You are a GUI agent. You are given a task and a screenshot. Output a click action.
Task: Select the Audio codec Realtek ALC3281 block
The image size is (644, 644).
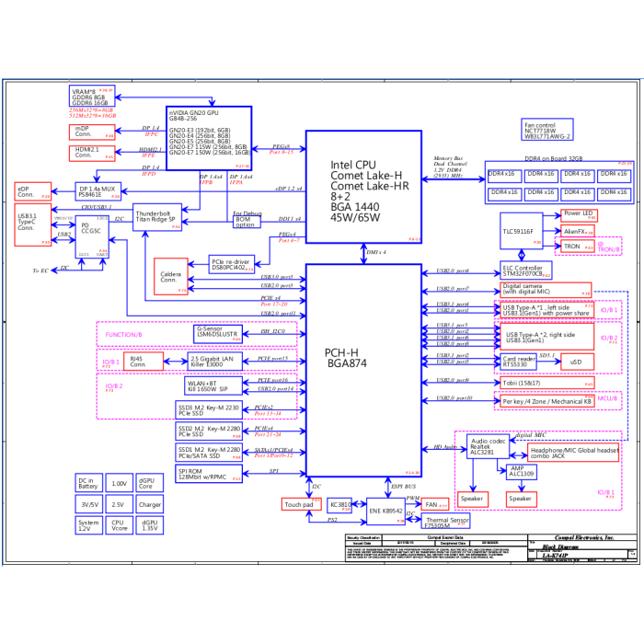click(x=488, y=446)
